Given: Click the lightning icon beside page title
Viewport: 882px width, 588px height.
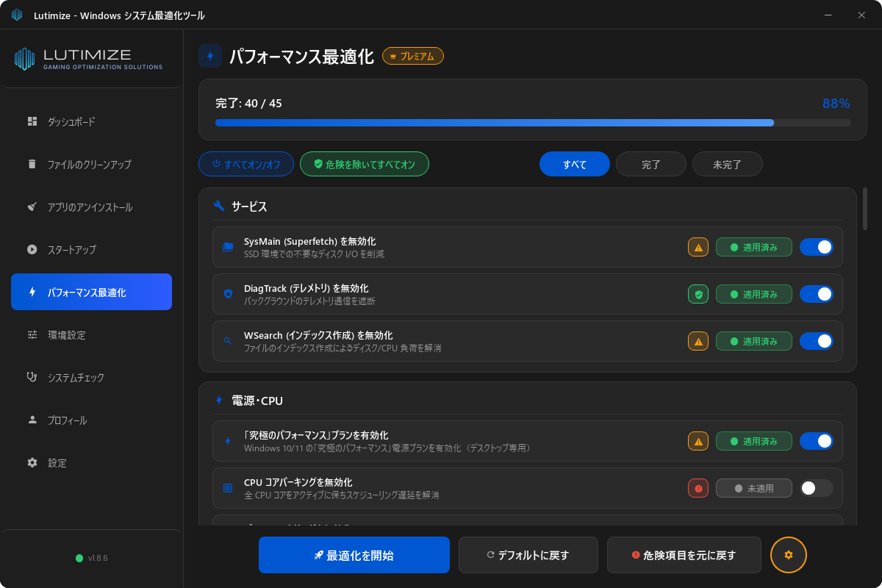Looking at the screenshot, I should click(210, 56).
